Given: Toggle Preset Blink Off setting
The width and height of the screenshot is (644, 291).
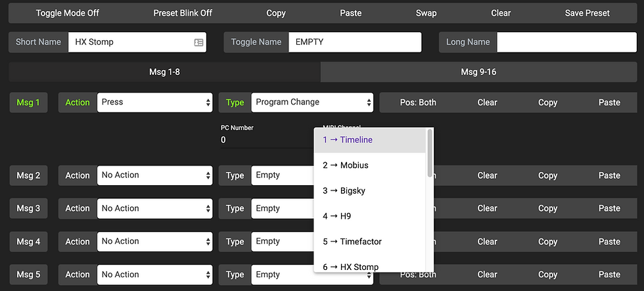Looking at the screenshot, I should click(x=183, y=12).
